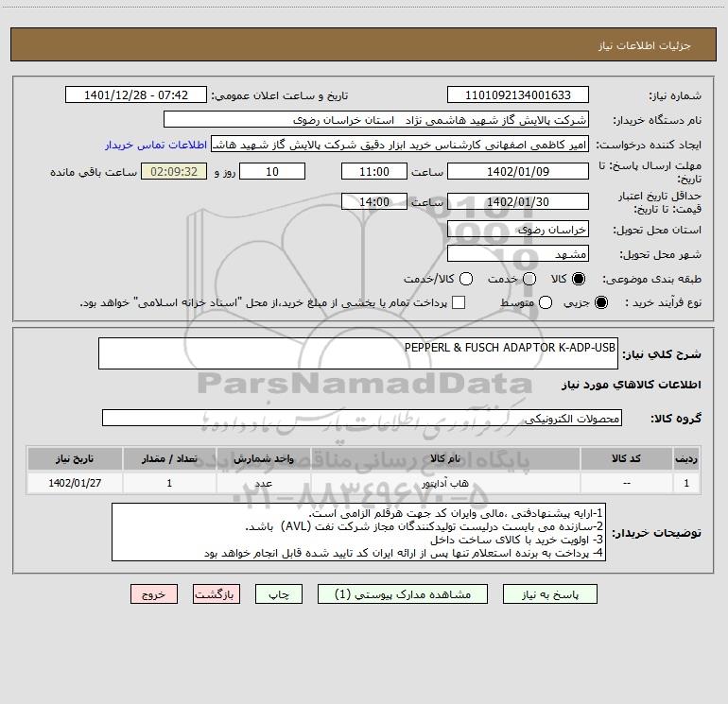Select the خدمت radio button
Screen dimensions: 728x704
[x=529, y=279]
